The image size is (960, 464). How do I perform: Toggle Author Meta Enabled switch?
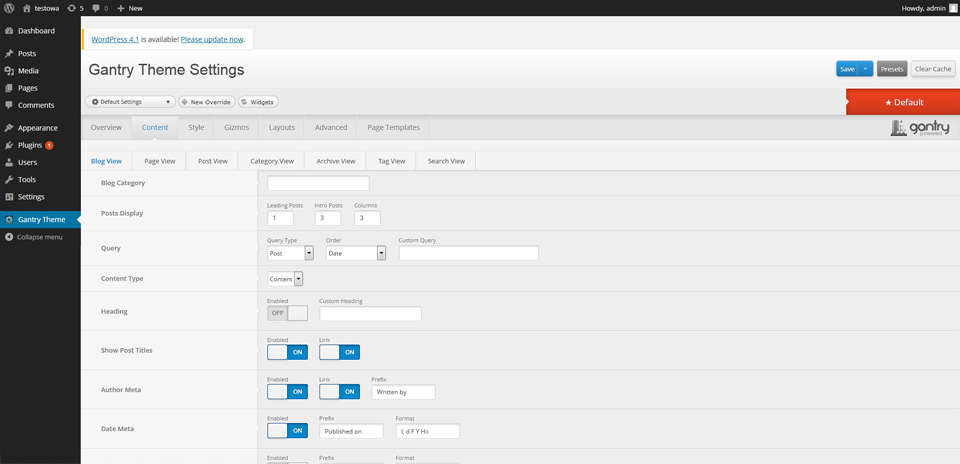click(x=288, y=392)
